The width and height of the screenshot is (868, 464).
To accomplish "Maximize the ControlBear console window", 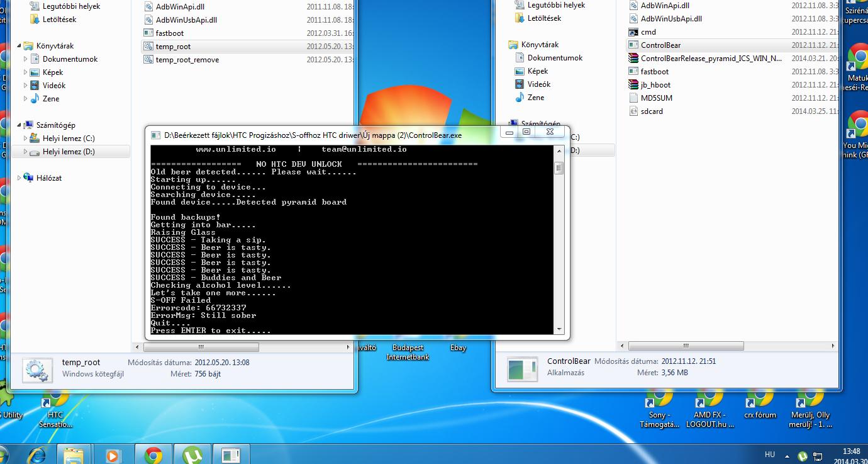I will click(527, 133).
